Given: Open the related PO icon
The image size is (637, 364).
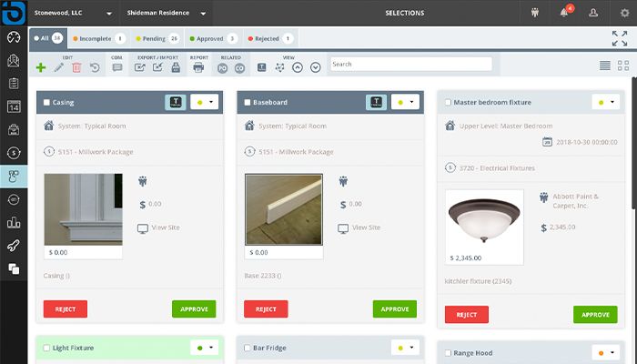Looking at the screenshot, I should click(x=222, y=68).
